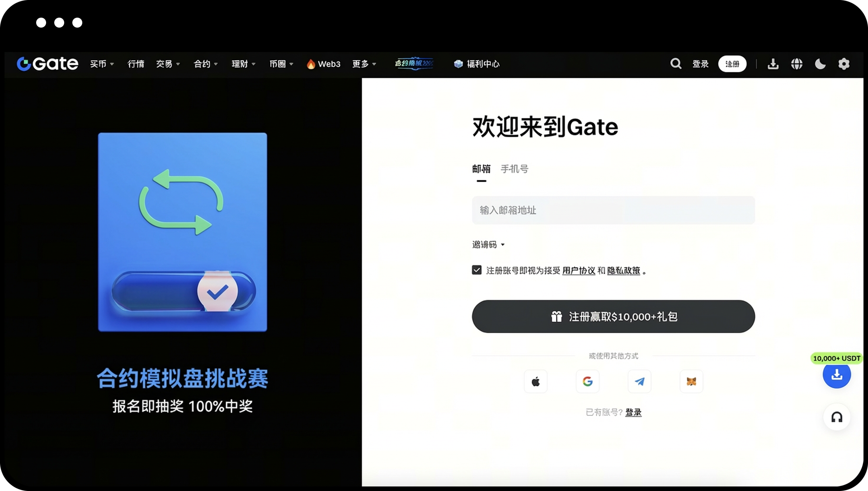868x491 pixels.
Task: Expand the 邀请码 invitation code field
Action: click(488, 245)
